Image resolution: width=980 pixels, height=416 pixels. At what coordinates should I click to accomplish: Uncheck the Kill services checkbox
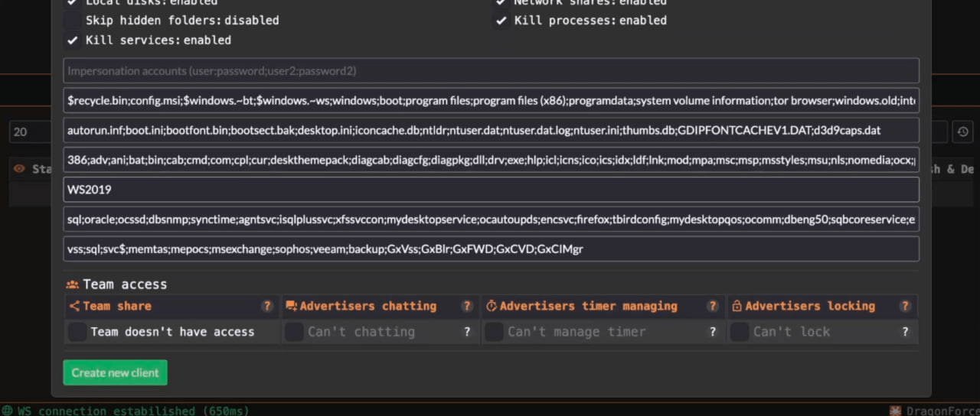click(x=73, y=40)
